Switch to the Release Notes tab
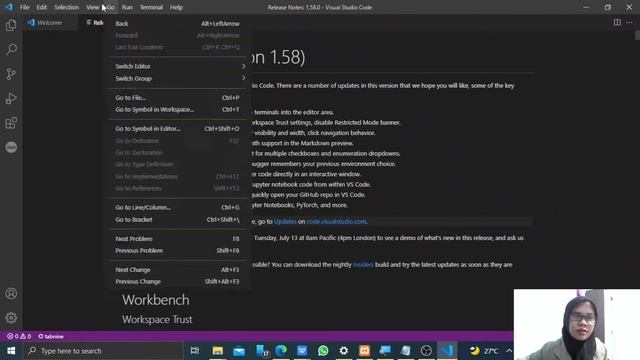 coord(95,22)
